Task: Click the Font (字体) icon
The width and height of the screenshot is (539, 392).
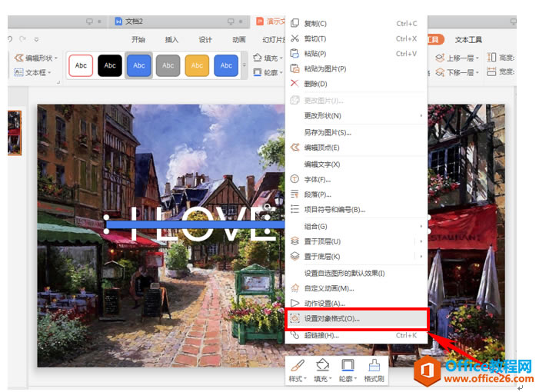Action: [294, 179]
